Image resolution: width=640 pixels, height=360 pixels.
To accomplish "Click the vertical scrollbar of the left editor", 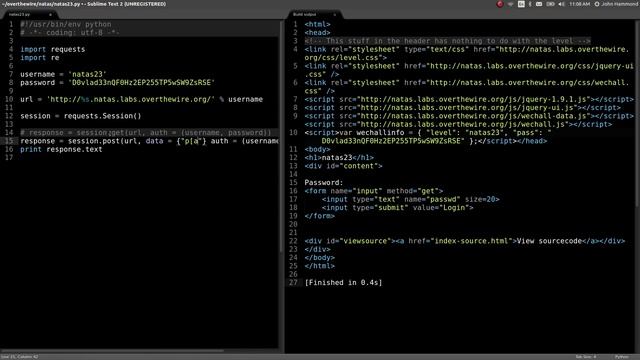I will coord(281,137).
